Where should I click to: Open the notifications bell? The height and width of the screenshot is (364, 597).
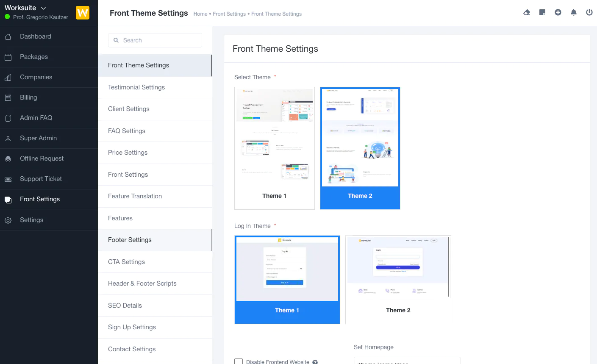[574, 13]
